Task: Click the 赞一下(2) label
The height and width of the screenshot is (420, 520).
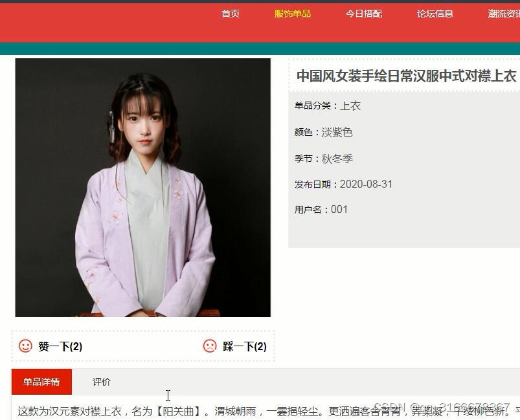Action: coord(60,346)
